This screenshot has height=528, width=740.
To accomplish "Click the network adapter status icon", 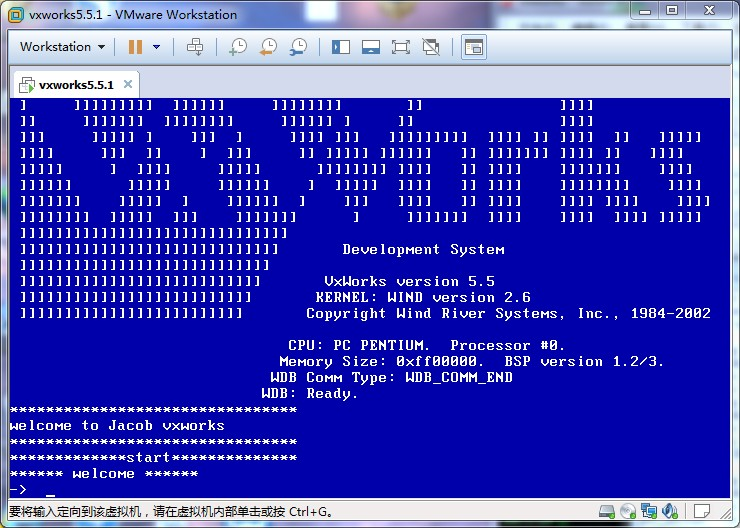I will 649,511.
